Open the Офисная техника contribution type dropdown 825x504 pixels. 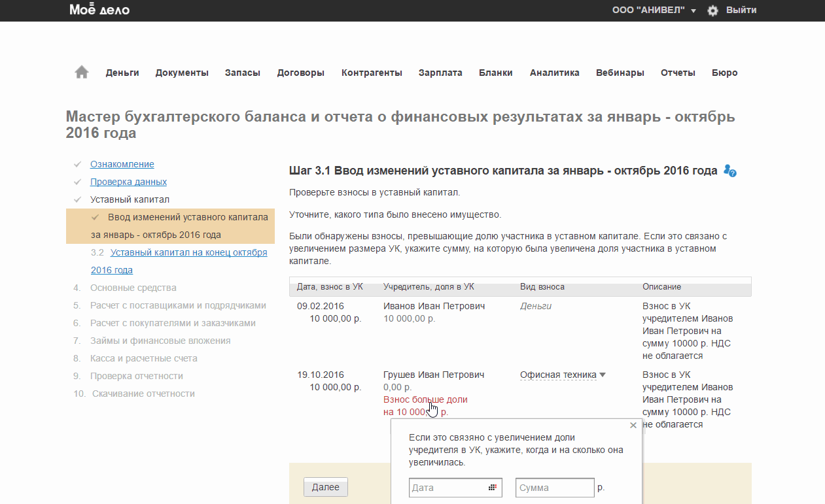click(563, 375)
